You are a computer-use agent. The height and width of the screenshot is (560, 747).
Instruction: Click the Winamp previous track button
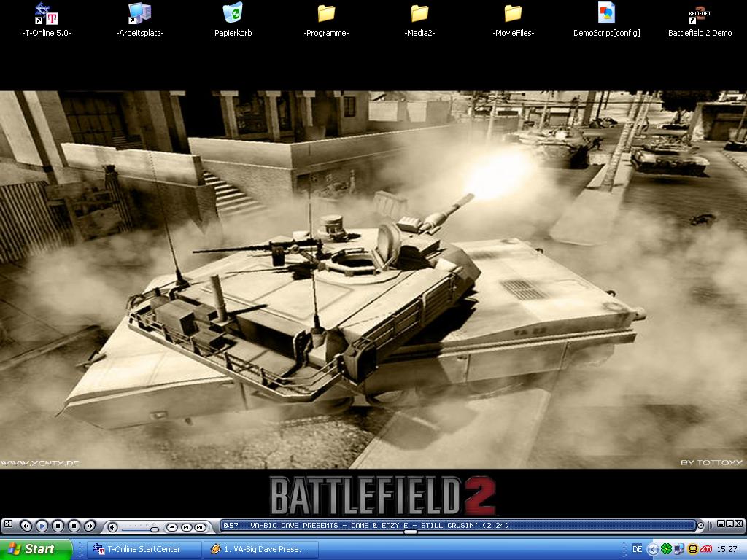point(26,526)
